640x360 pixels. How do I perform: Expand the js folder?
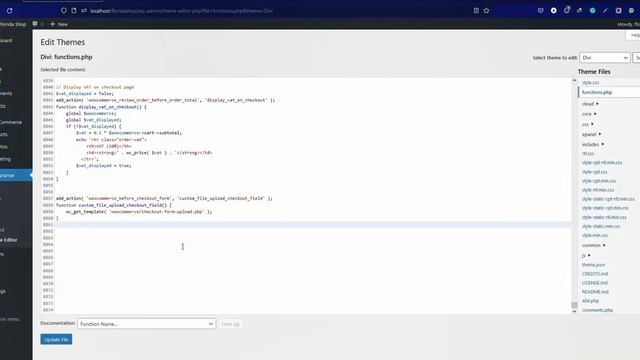(x=586, y=255)
